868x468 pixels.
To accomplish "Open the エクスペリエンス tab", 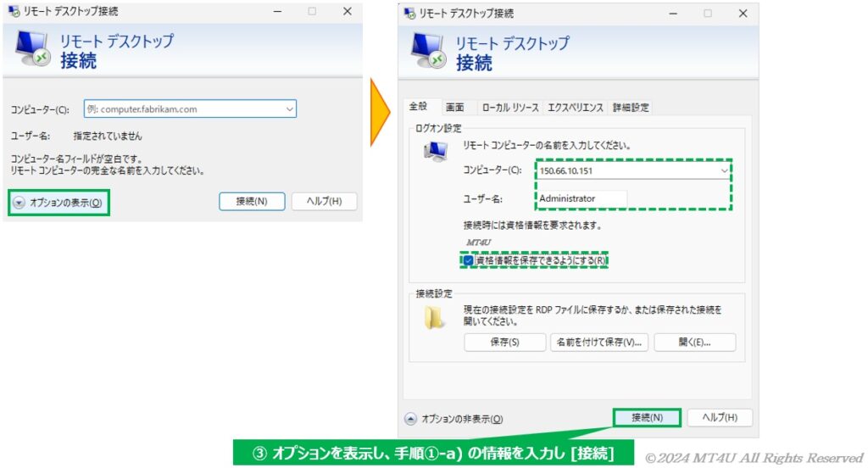I will (x=576, y=108).
